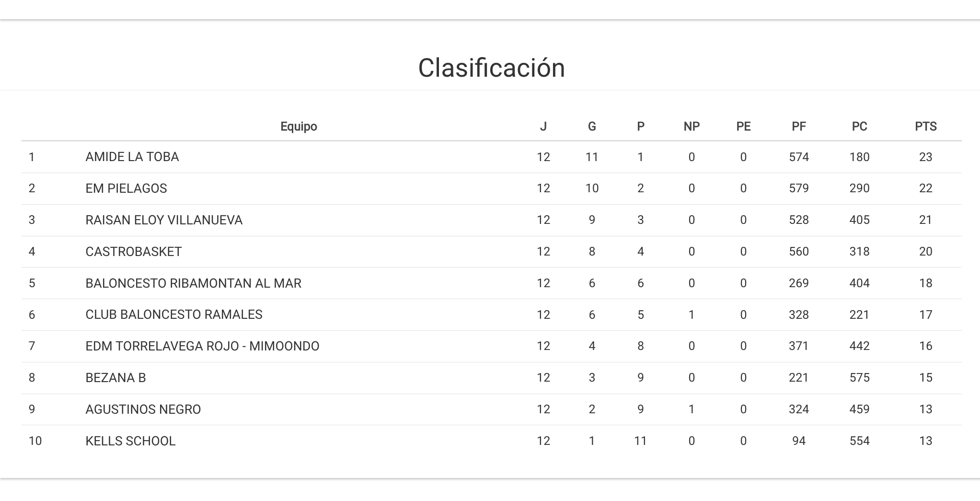Image resolution: width=980 pixels, height=501 pixels.
Task: Open the EM PIELAGOS team row
Action: pyautogui.click(x=126, y=188)
